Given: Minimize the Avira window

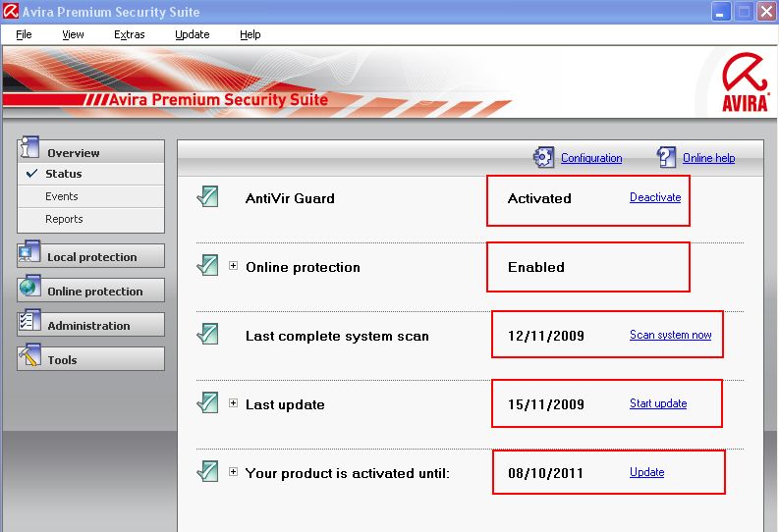Looking at the screenshot, I should click(x=720, y=12).
